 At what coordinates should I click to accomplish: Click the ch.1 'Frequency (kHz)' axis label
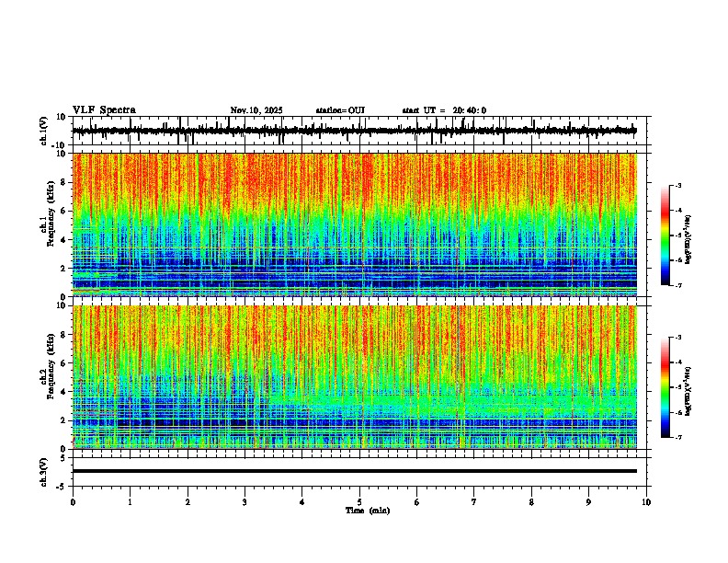[x=51, y=214]
